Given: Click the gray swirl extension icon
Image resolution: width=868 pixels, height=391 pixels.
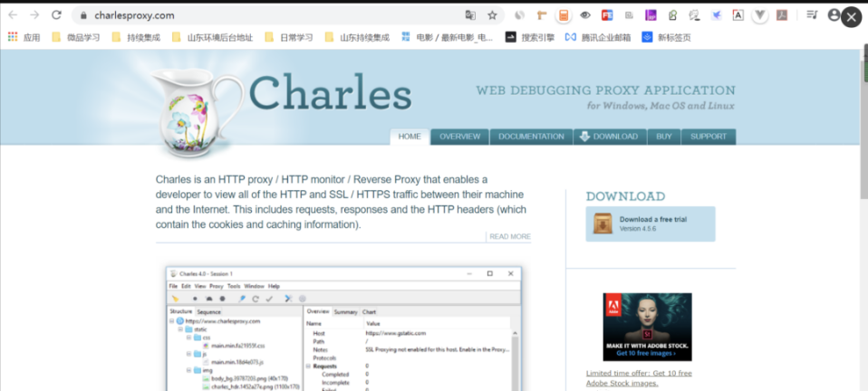Looking at the screenshot, I should [x=519, y=15].
